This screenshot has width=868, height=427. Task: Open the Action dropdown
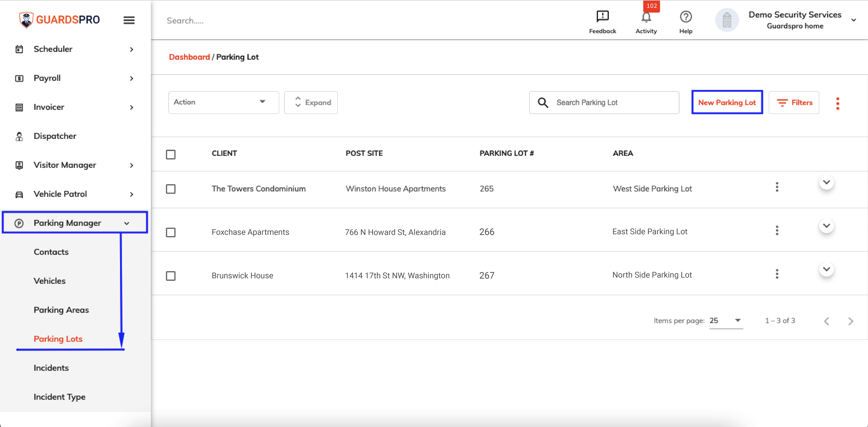coord(223,102)
